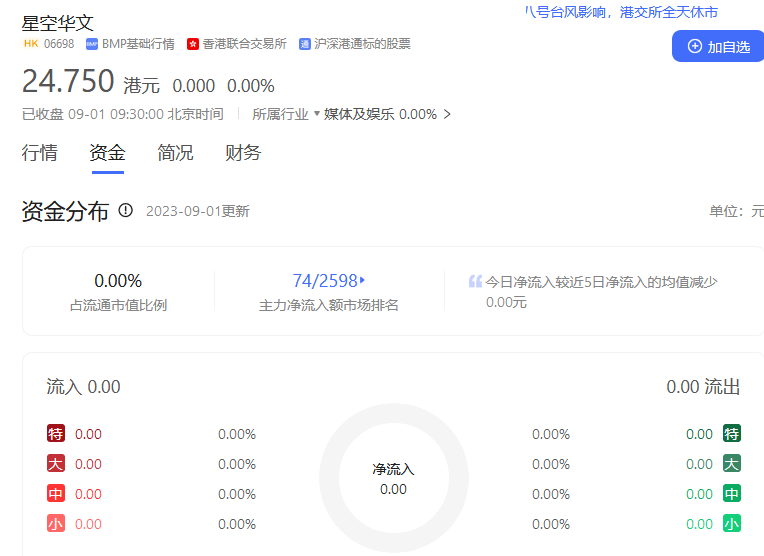764x556 pixels.
Task: Expand the 所属行业 dropdown arrow
Action: tap(316, 114)
